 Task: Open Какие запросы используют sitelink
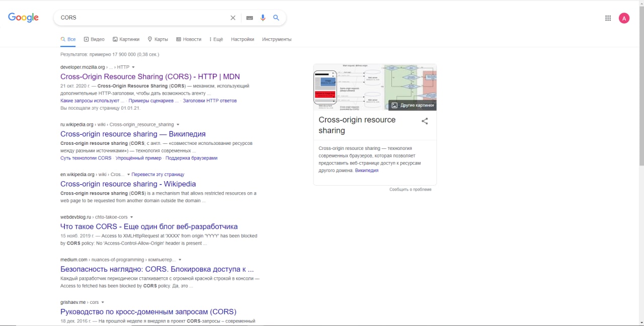[92, 101]
